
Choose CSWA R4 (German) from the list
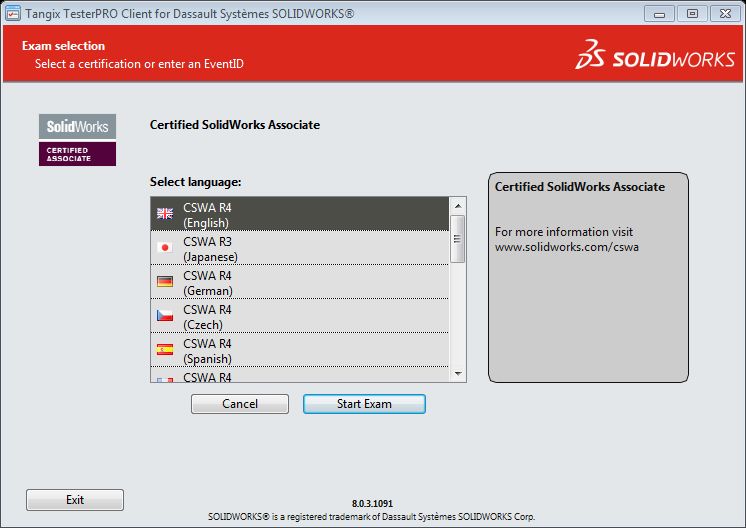click(300, 282)
